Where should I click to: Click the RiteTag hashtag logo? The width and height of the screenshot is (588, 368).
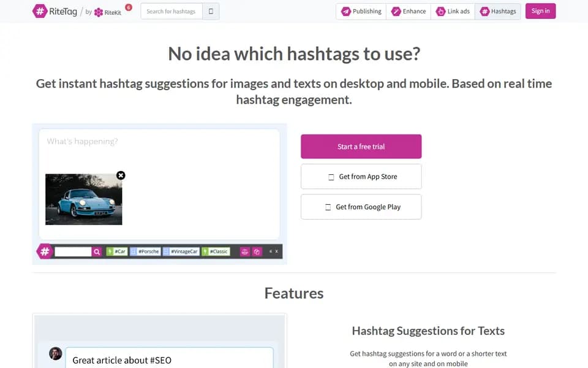coord(55,11)
